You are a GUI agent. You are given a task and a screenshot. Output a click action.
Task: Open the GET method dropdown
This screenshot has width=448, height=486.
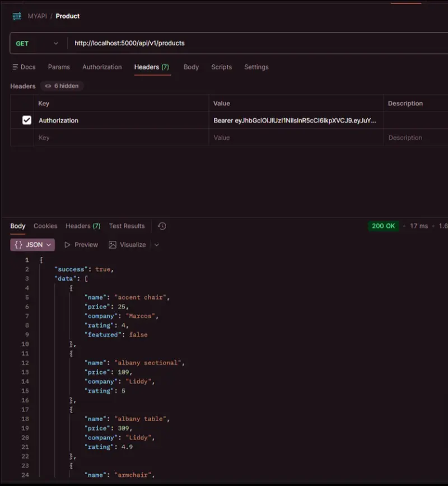(37, 44)
